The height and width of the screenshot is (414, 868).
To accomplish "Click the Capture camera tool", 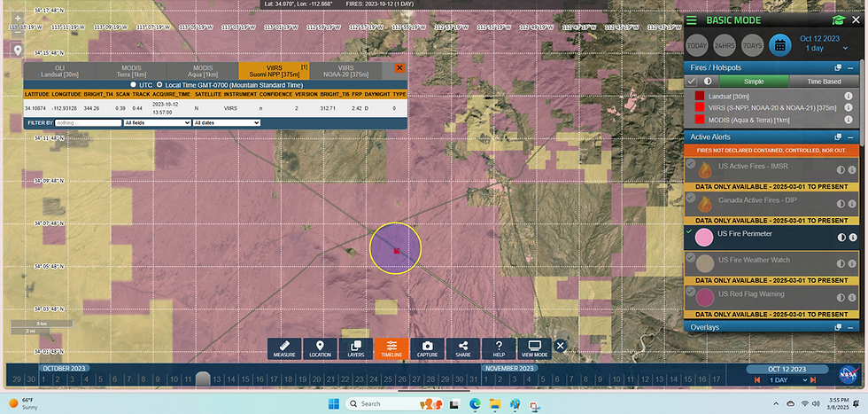I will (x=427, y=348).
